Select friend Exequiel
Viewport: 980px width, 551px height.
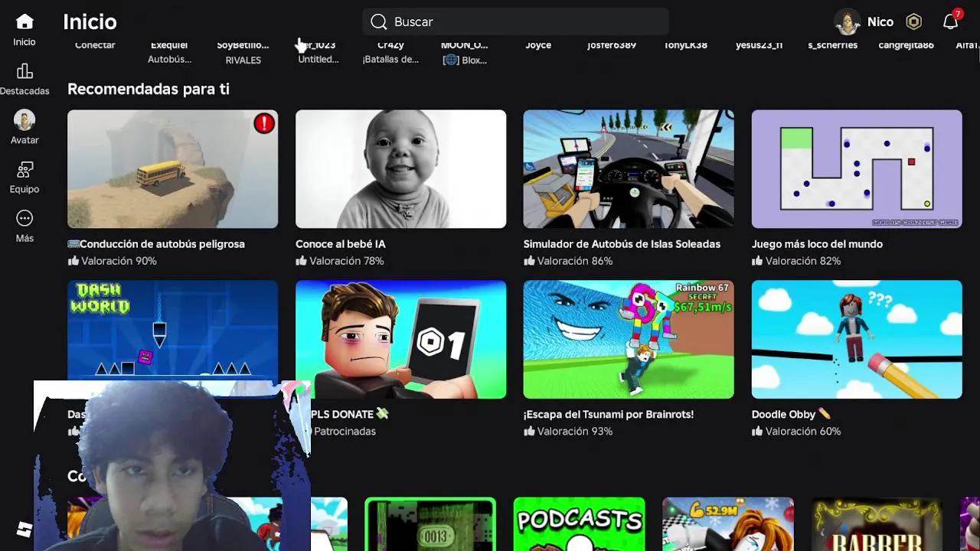coord(169,51)
